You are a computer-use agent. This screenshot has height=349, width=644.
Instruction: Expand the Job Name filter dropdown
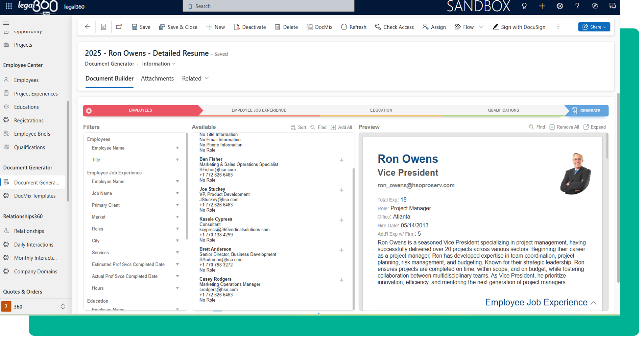(177, 193)
